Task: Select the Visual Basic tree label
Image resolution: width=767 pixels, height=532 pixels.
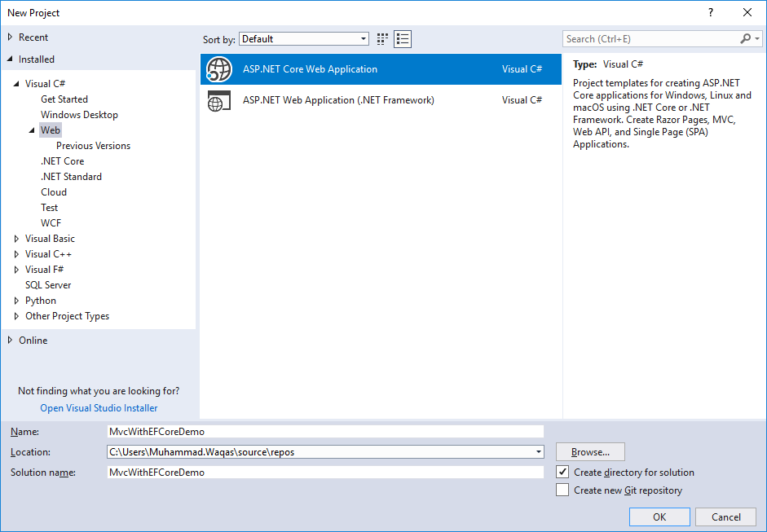Action: point(50,239)
